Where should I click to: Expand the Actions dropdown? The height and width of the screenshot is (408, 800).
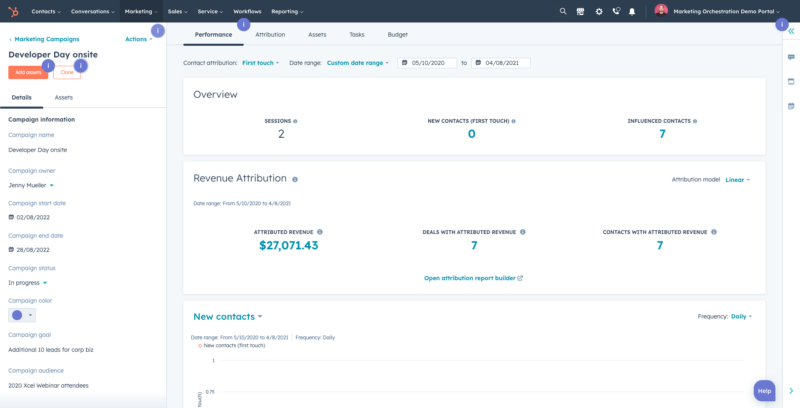pyautogui.click(x=139, y=39)
